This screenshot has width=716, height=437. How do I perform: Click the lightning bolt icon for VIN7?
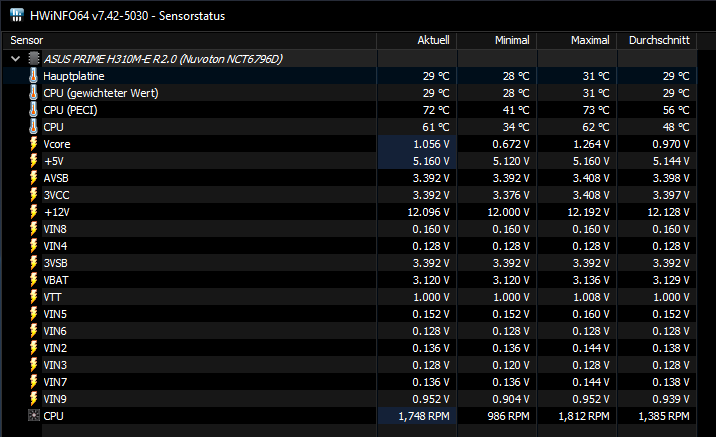(x=33, y=382)
